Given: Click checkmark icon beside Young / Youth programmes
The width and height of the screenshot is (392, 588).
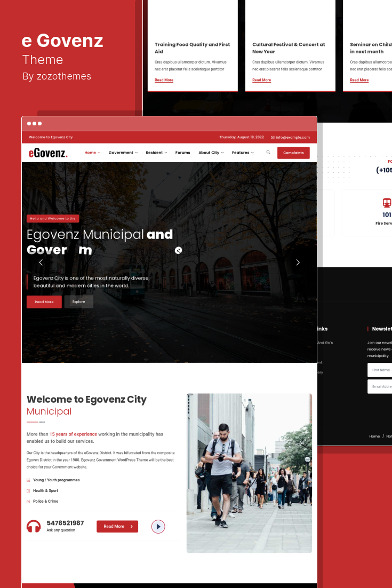Looking at the screenshot, I should click(28, 480).
